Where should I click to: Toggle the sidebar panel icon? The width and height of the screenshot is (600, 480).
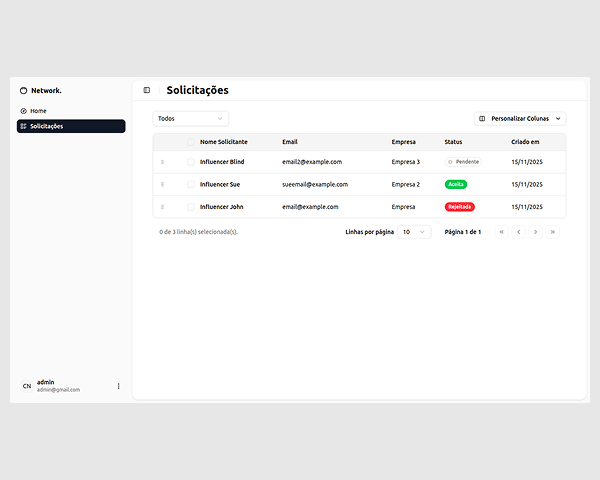coord(147,90)
